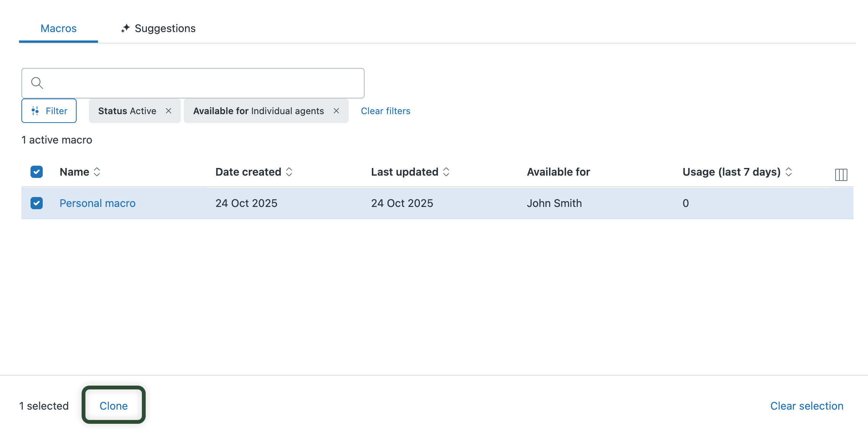The height and width of the screenshot is (436, 868).
Task: Click the Clear filters link
Action: pyautogui.click(x=386, y=111)
